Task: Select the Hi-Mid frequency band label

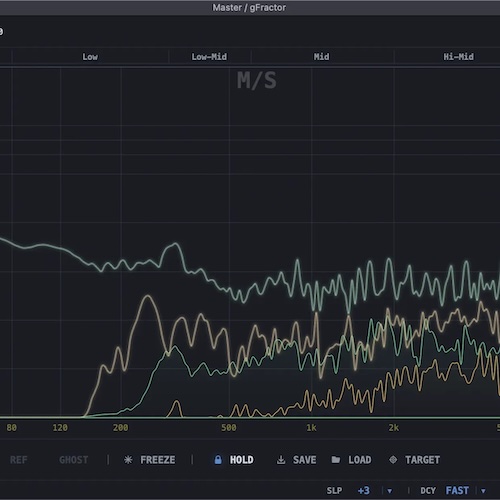Action: coord(458,57)
